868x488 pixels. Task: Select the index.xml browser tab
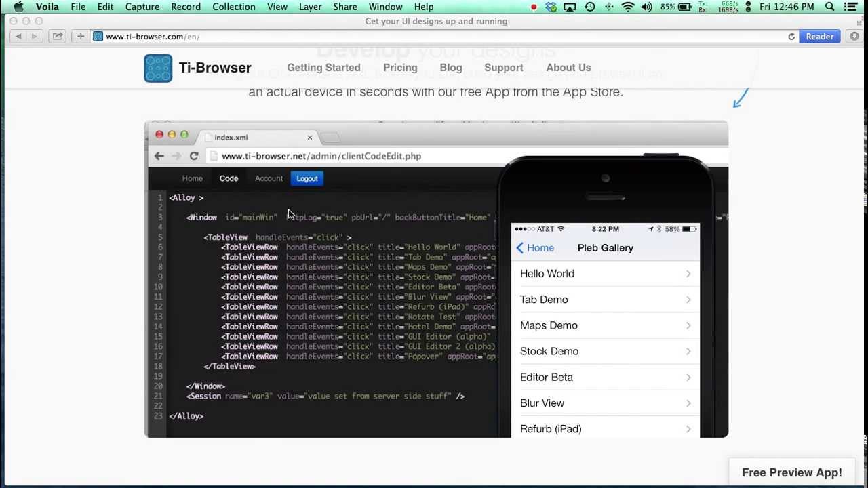pyautogui.click(x=258, y=137)
